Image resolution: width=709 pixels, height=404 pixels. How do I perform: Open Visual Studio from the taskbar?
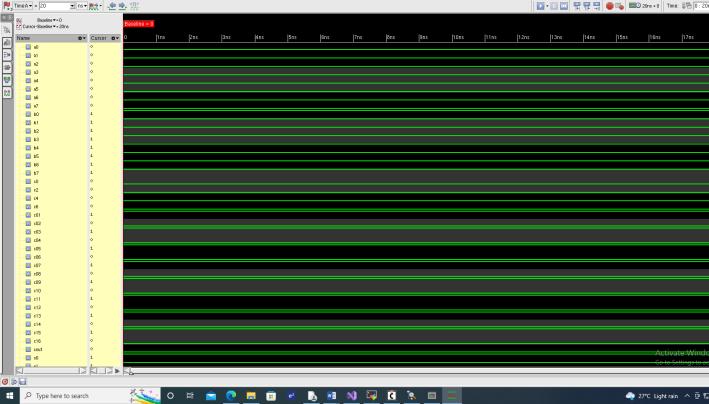coord(351,396)
